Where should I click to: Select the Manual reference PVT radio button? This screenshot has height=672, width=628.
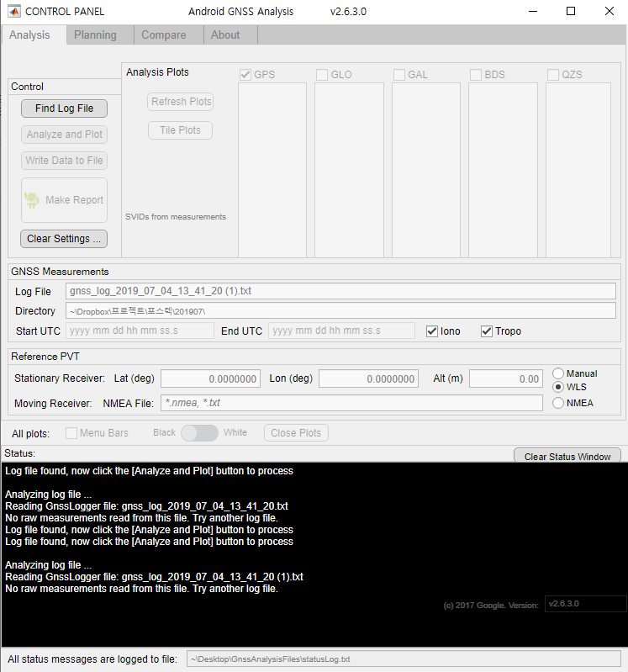click(558, 373)
